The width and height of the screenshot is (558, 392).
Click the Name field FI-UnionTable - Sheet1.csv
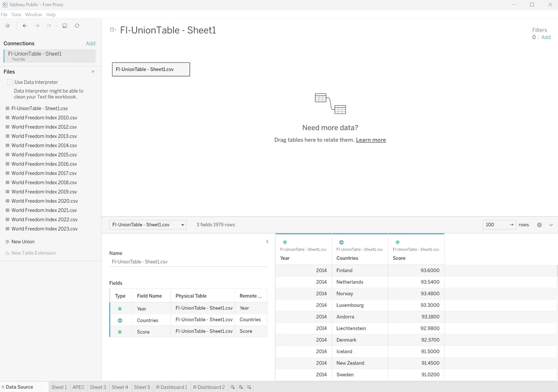188,262
